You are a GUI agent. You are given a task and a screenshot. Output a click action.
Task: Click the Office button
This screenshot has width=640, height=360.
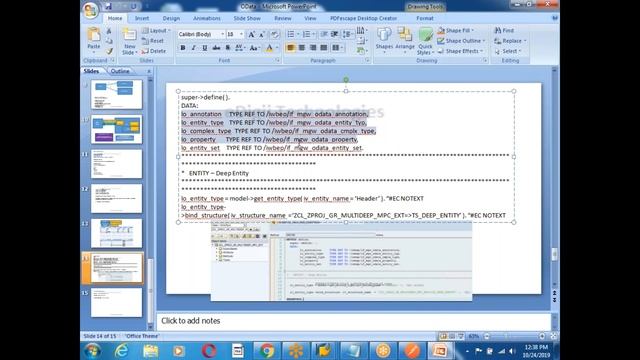pos(91,9)
